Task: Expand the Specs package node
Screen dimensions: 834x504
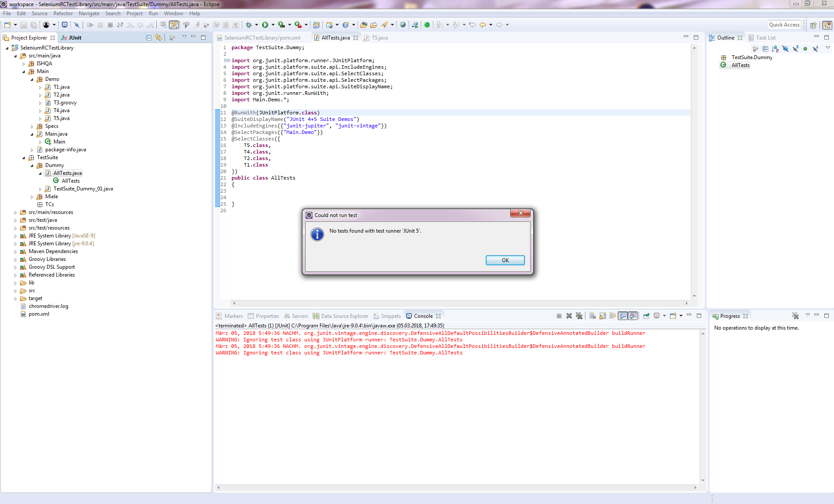Action: [32, 127]
